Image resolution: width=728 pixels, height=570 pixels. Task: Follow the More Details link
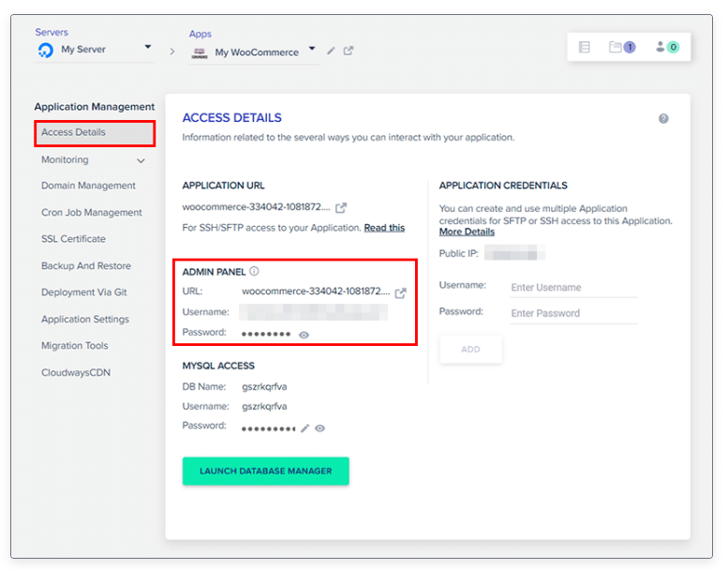coord(467,232)
